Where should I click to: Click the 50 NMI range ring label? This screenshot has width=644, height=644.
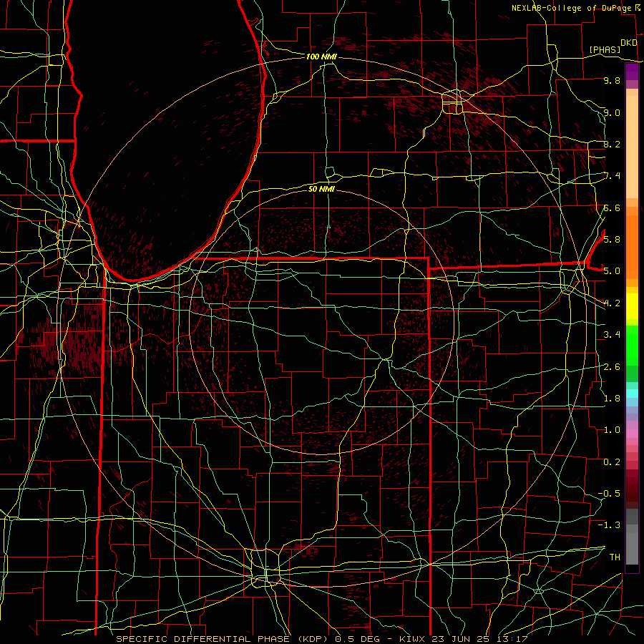pos(321,189)
